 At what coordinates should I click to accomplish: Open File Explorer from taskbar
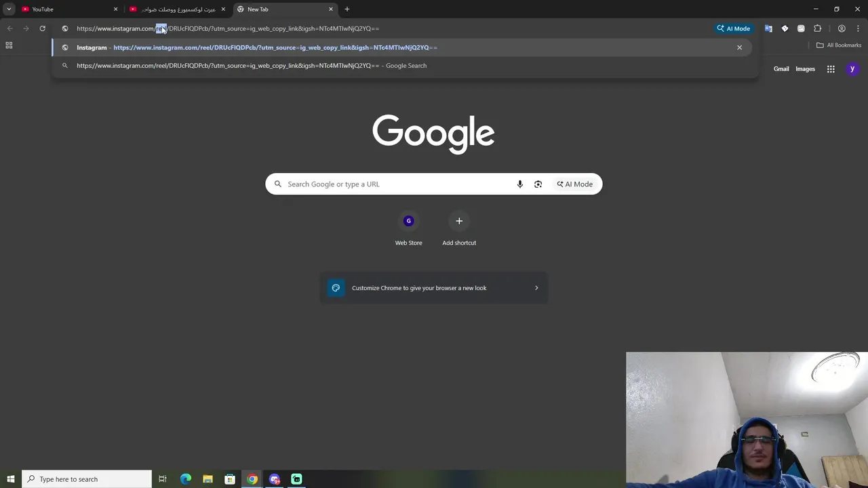click(x=208, y=479)
